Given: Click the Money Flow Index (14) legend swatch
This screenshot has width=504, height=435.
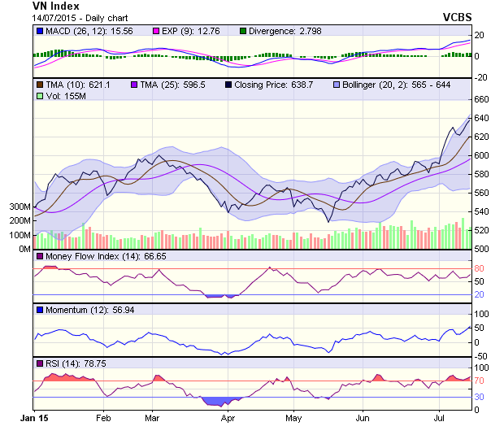Looking at the screenshot, I should point(39,256).
